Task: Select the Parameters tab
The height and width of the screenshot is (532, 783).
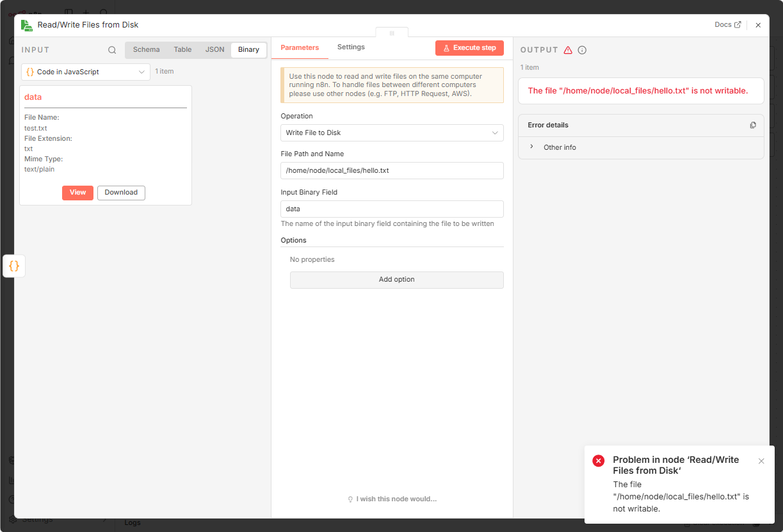Action: point(300,47)
